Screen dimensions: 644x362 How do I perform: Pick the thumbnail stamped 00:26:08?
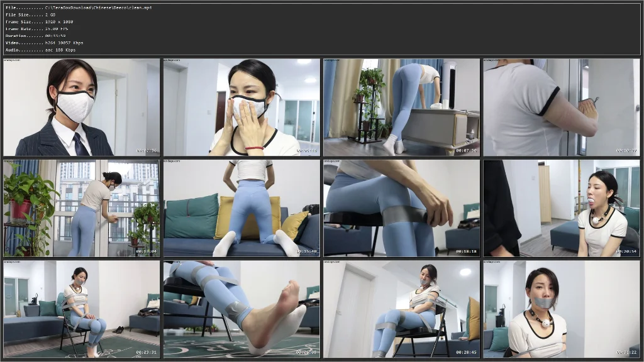pos(241,309)
